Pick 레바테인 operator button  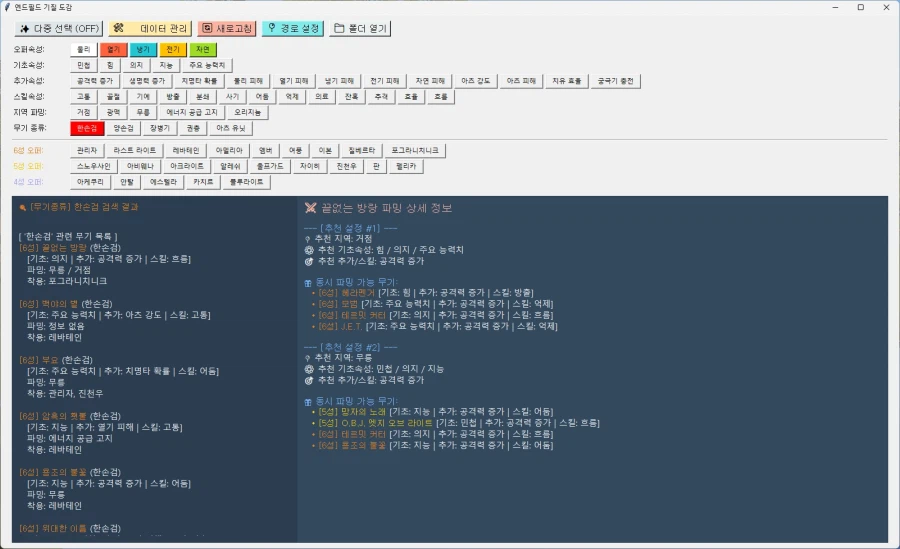pos(186,150)
